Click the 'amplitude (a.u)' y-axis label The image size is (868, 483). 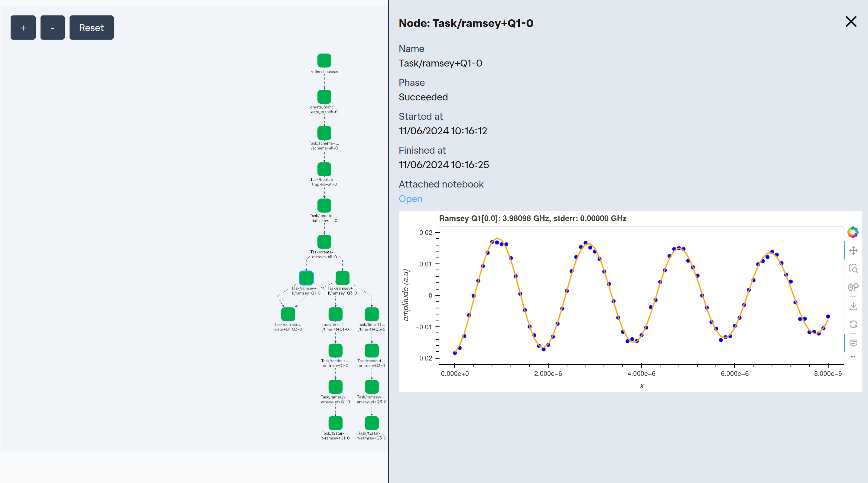coord(406,295)
